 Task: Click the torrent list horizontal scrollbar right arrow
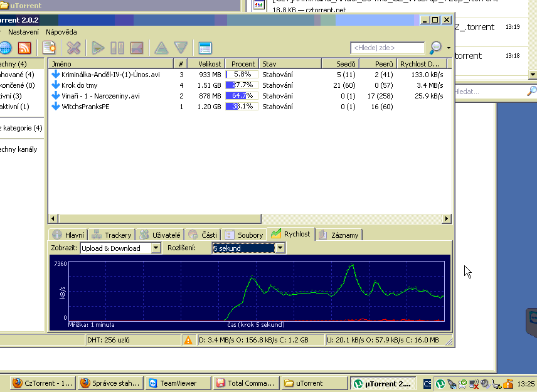446,218
